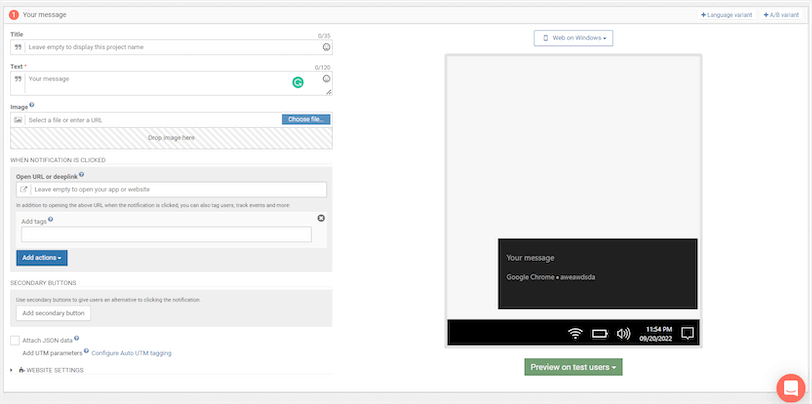Add a Language variant
This screenshot has width=812, height=404.
(x=726, y=15)
